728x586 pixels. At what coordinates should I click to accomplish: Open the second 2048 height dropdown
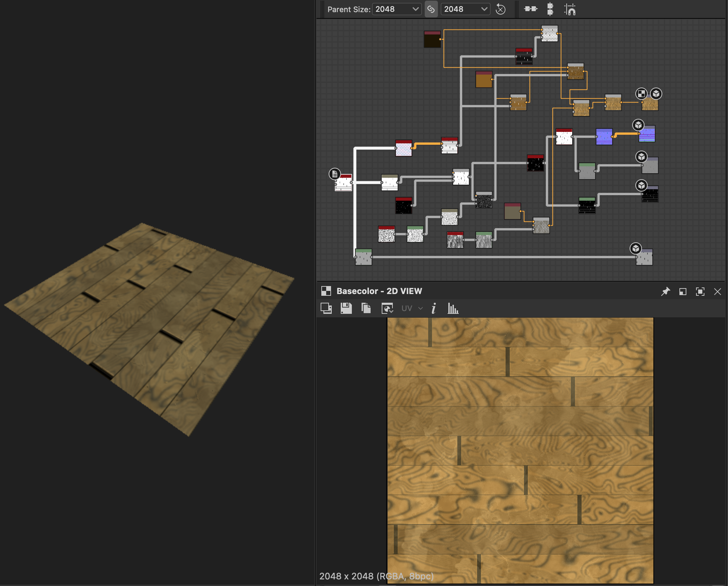click(465, 9)
